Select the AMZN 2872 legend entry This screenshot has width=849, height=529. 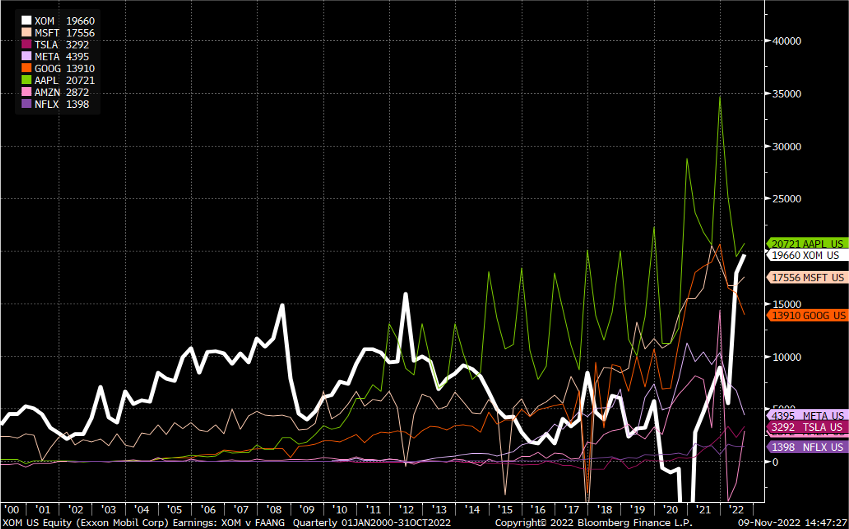55,93
